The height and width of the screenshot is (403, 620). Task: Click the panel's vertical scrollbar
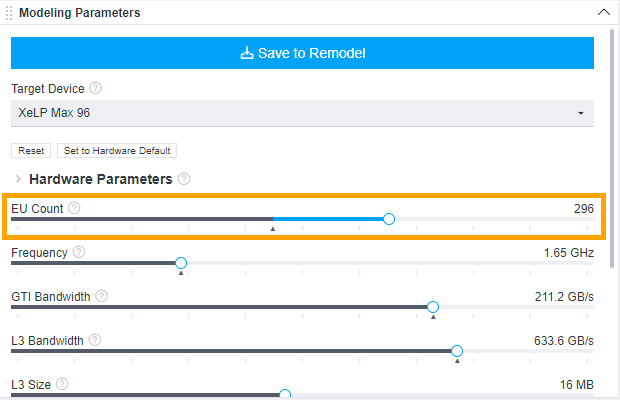pos(613,150)
